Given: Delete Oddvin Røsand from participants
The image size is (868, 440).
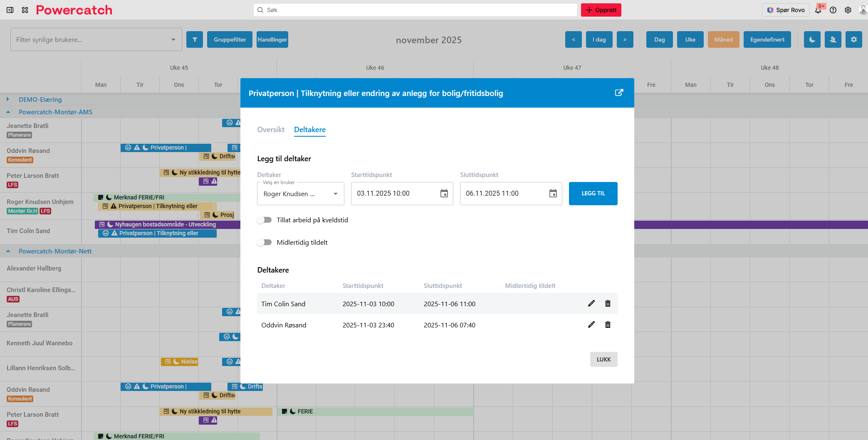Looking at the screenshot, I should click(608, 324).
